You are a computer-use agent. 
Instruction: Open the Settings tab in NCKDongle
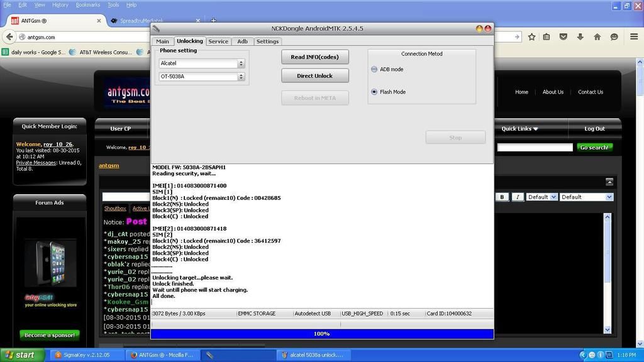click(x=267, y=41)
